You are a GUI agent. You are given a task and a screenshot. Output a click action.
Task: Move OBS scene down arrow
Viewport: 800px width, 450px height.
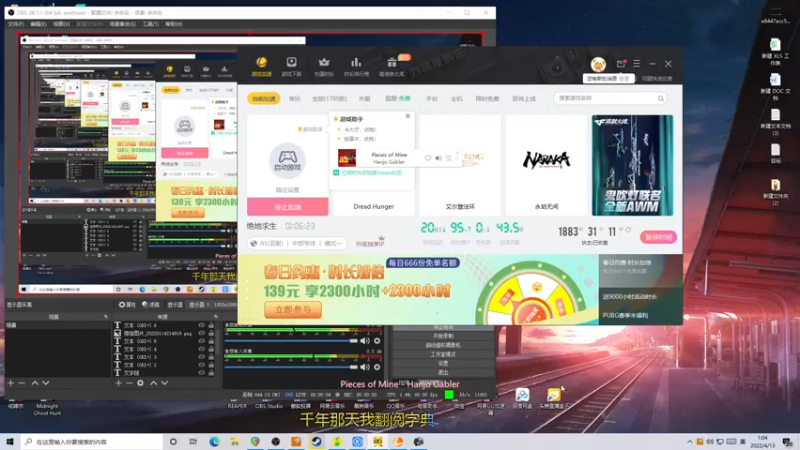point(46,383)
